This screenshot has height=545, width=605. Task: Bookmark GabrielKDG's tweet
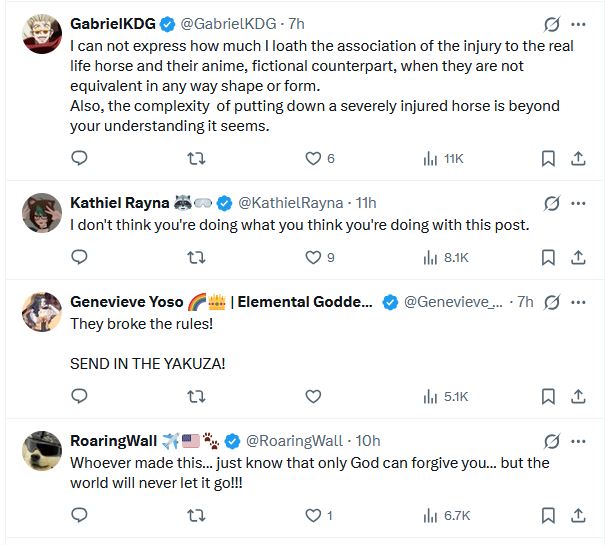pyautogui.click(x=548, y=158)
